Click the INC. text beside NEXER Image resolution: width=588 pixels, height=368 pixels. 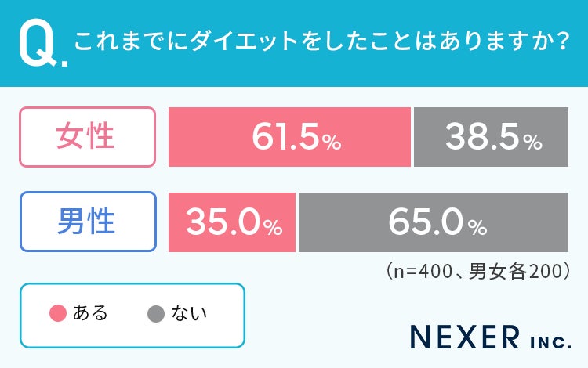[551, 342]
